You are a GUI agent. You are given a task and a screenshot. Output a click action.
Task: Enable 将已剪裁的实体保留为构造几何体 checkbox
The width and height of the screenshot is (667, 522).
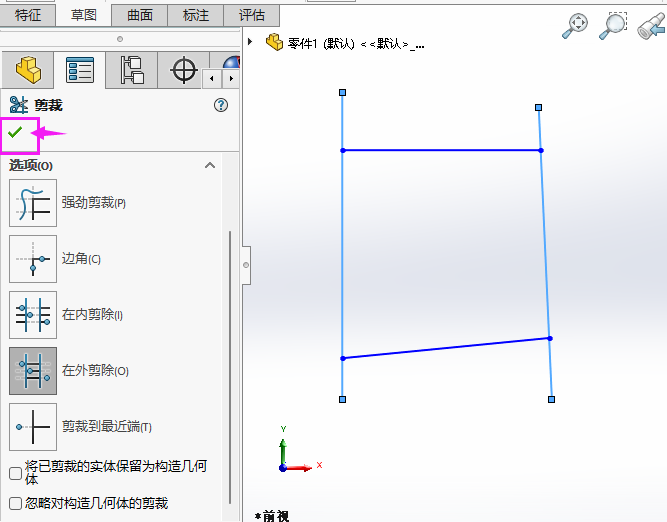click(x=16, y=473)
